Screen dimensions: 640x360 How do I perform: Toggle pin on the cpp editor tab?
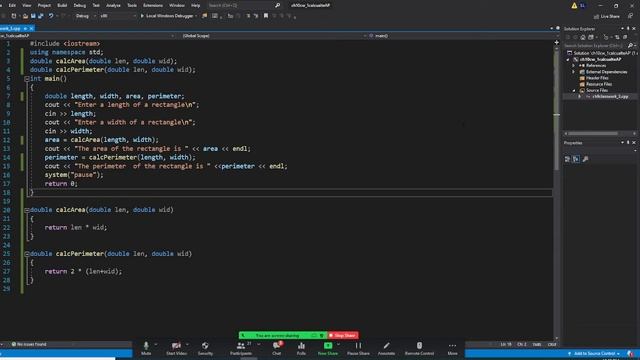click(25, 29)
